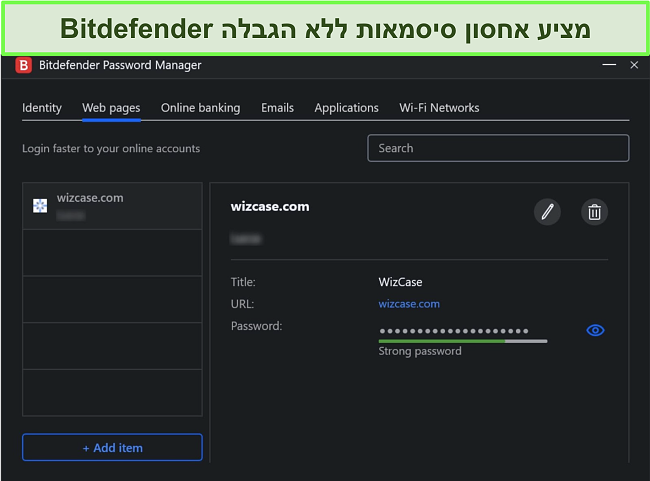Click the 'Title:' field label

pyautogui.click(x=243, y=282)
